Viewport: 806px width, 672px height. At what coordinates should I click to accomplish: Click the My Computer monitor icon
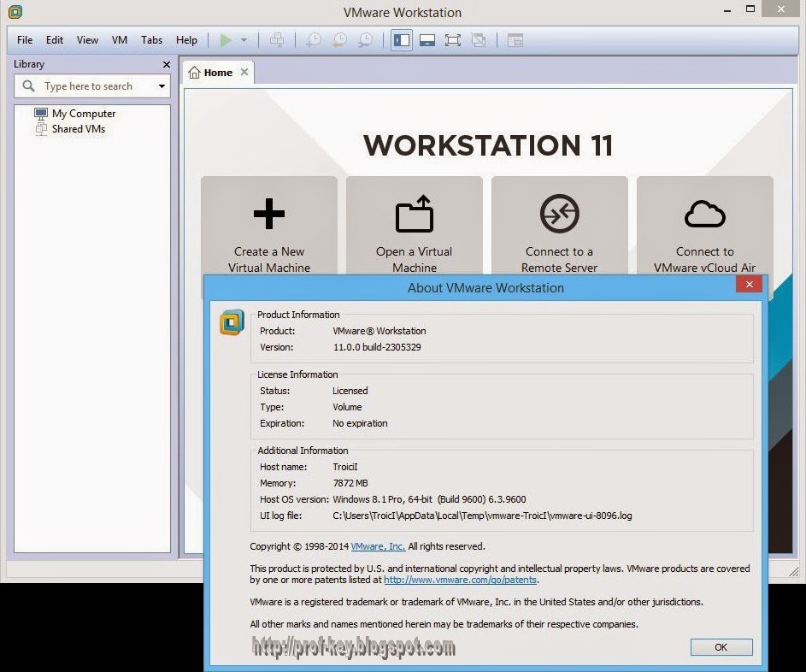click(41, 113)
